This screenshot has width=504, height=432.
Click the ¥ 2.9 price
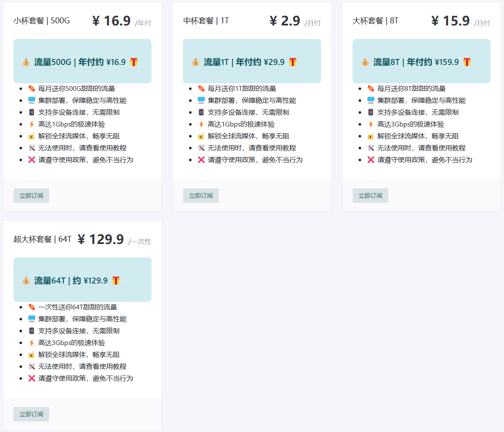click(284, 21)
